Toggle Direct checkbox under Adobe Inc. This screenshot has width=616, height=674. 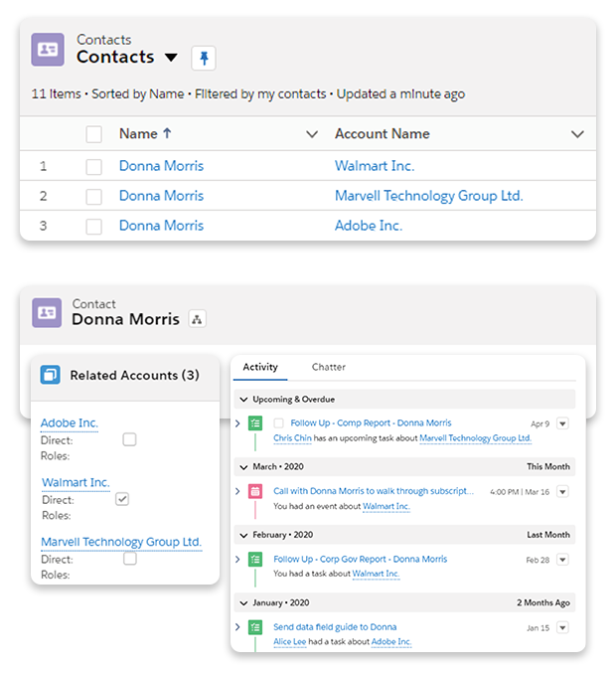(129, 439)
